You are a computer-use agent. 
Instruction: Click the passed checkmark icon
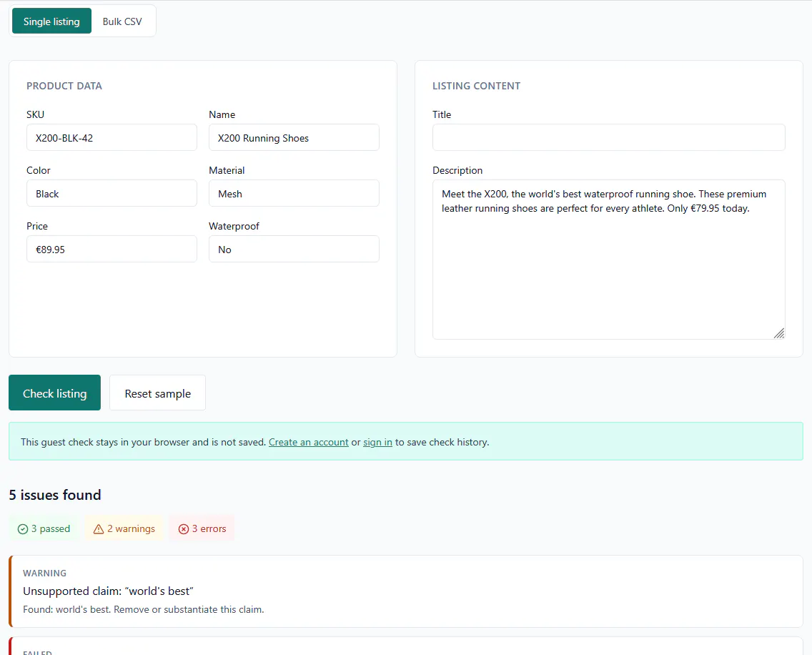(x=23, y=529)
